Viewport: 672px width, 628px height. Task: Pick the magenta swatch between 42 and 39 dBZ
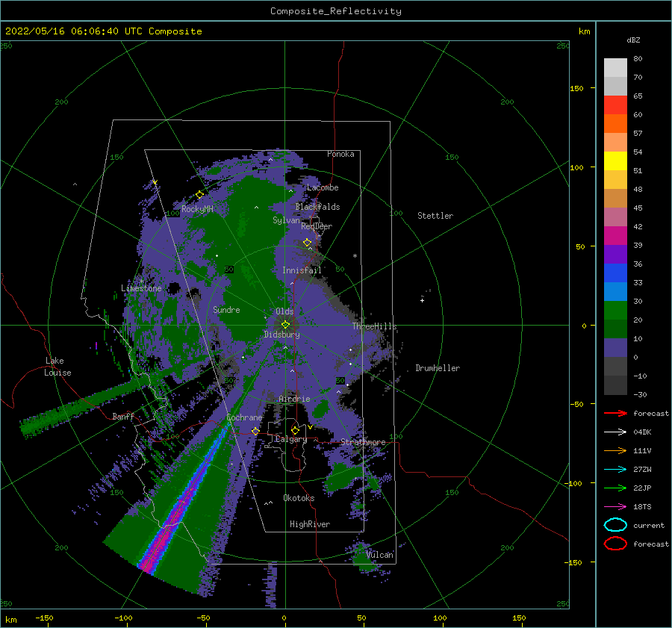point(615,236)
